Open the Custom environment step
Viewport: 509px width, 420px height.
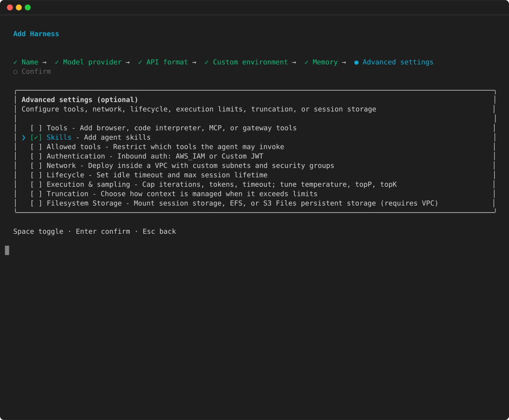[x=250, y=62]
